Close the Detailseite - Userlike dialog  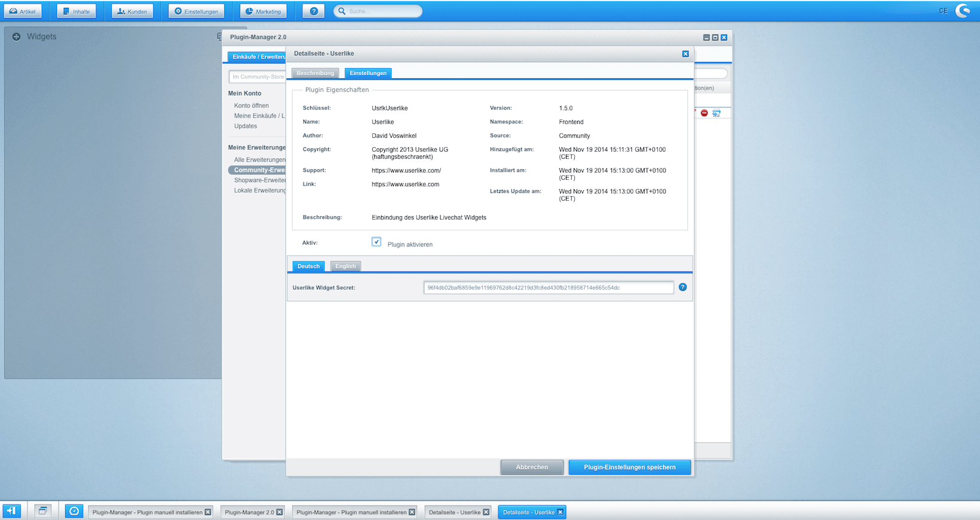[685, 54]
